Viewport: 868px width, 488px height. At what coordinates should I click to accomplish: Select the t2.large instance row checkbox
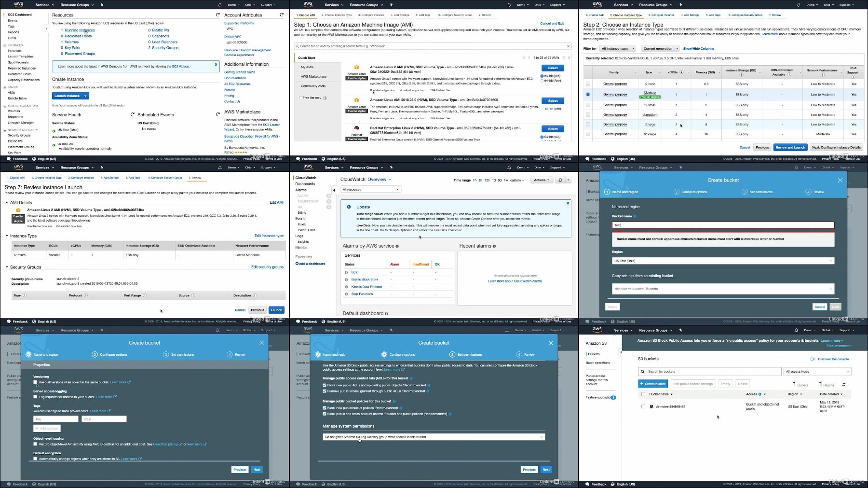(x=588, y=125)
